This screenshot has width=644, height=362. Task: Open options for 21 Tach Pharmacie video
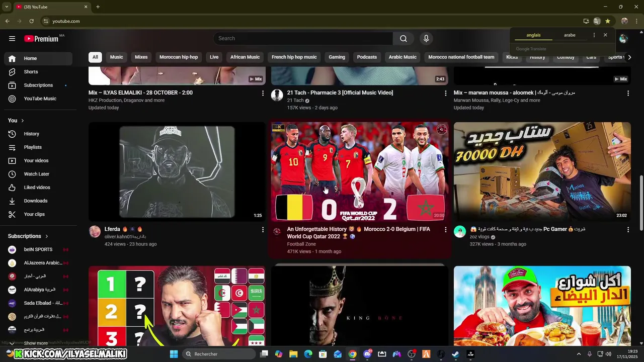445,93
